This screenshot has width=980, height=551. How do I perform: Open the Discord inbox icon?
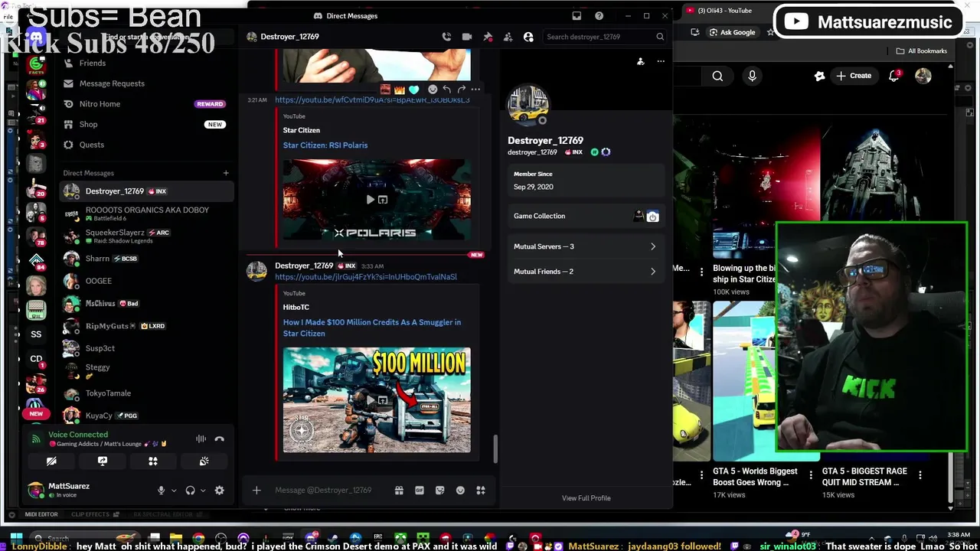pos(577,15)
